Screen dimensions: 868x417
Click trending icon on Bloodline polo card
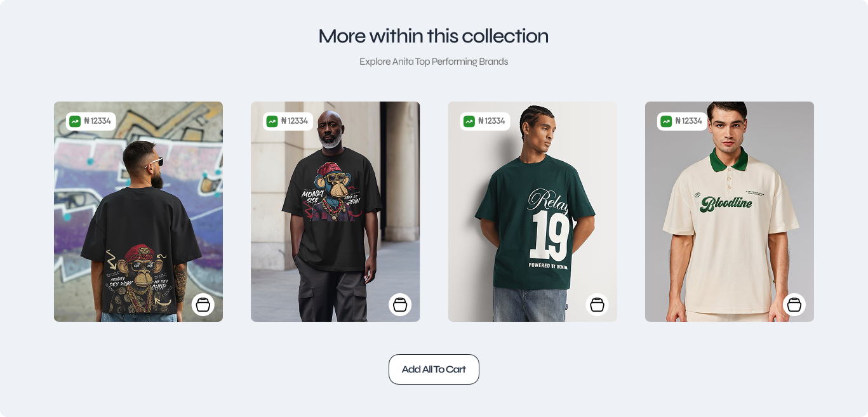pyautogui.click(x=666, y=121)
